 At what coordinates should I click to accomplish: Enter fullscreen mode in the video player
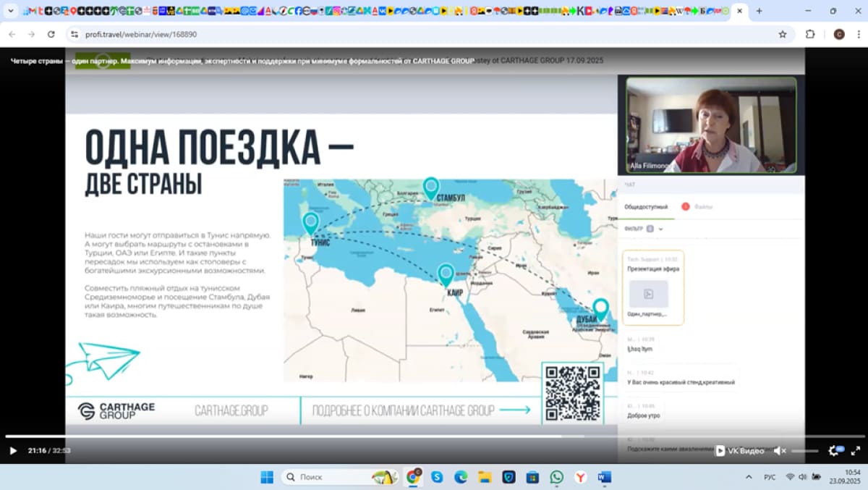tap(854, 451)
